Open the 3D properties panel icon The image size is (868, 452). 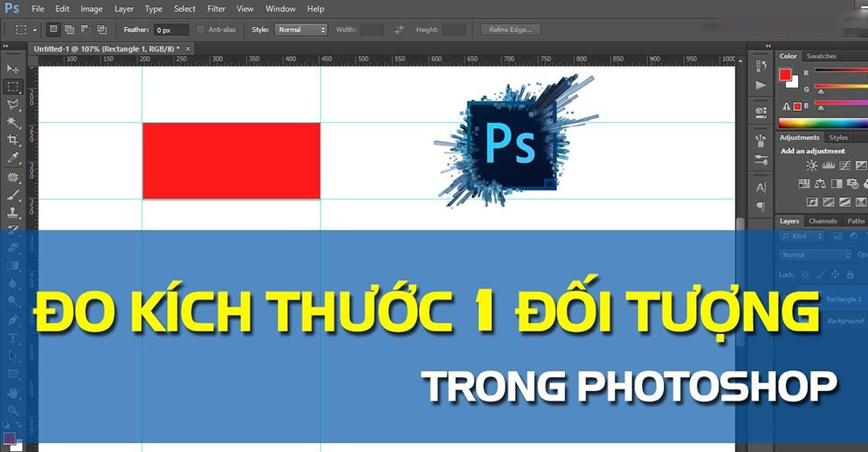click(x=761, y=112)
